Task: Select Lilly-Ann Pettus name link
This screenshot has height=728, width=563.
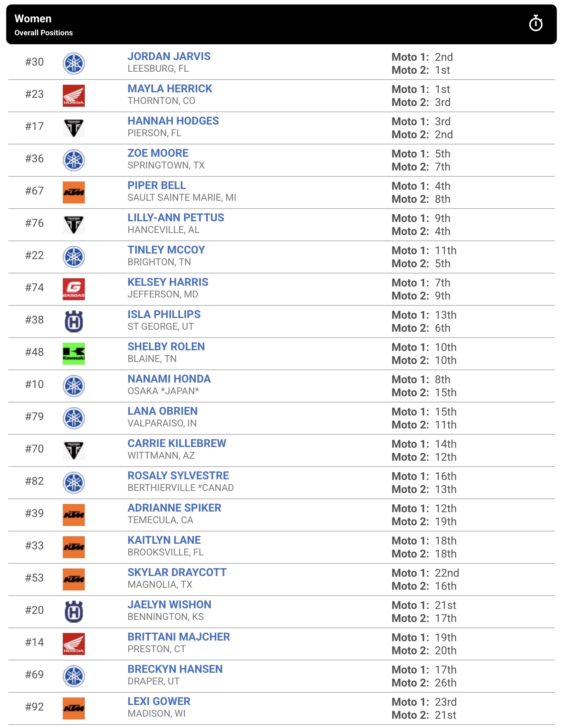Action: point(176,218)
